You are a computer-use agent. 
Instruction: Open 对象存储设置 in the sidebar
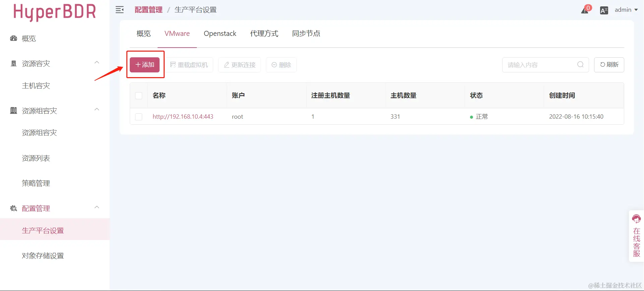click(43, 255)
